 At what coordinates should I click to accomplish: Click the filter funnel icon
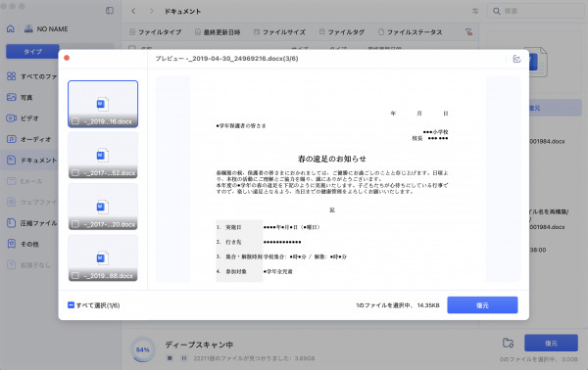pyautogui.click(x=468, y=32)
